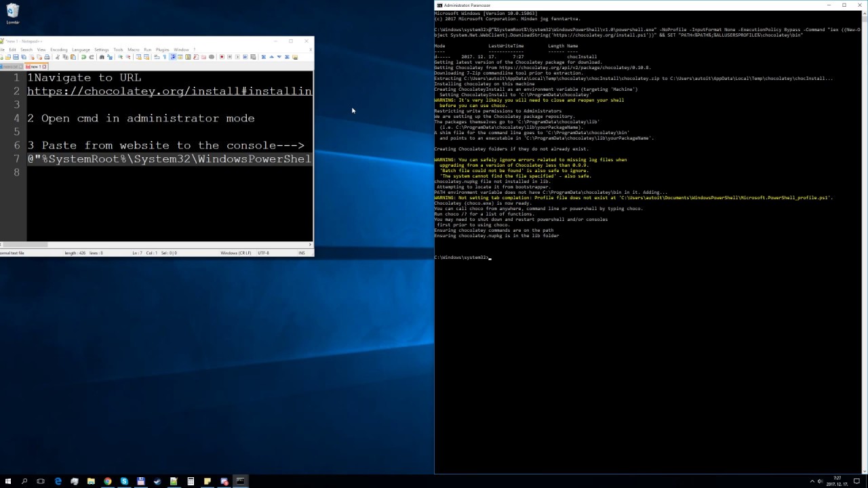This screenshot has height=488, width=868.
Task: Open the View menu in Notepad++
Action: [41, 49]
